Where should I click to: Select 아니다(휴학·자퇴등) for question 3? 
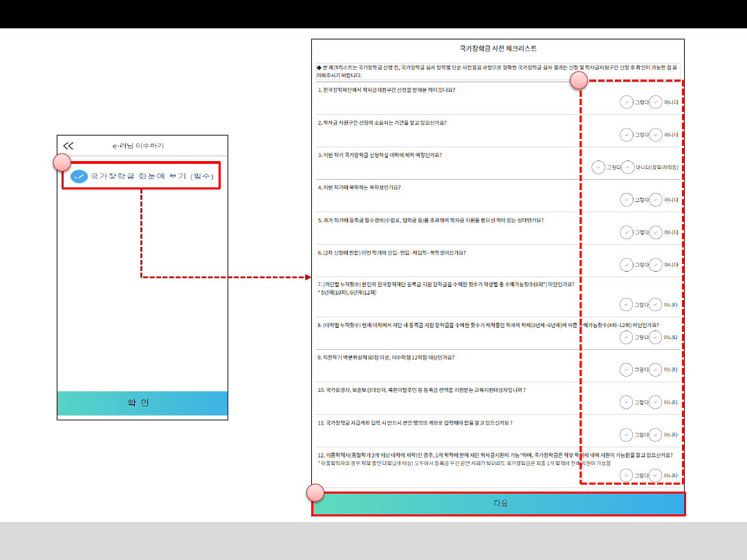coord(628,167)
